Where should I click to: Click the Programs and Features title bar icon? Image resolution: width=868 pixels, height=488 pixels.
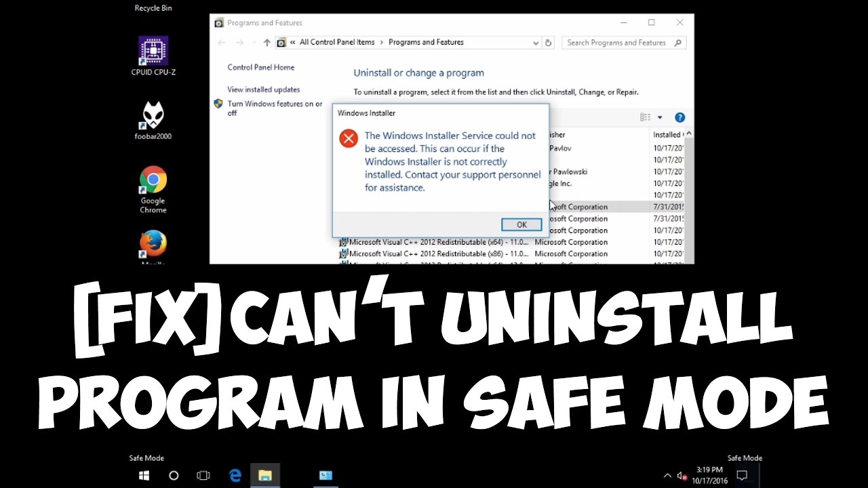point(219,23)
